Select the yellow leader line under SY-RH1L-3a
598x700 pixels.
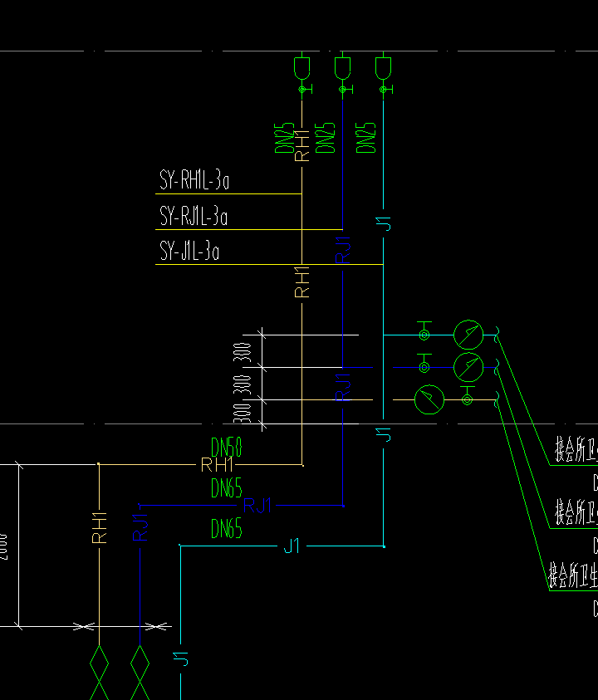point(228,193)
